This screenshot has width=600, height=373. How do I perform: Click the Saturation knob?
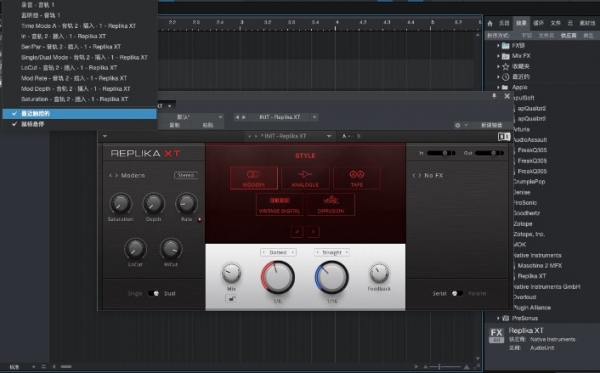pyautogui.click(x=121, y=204)
